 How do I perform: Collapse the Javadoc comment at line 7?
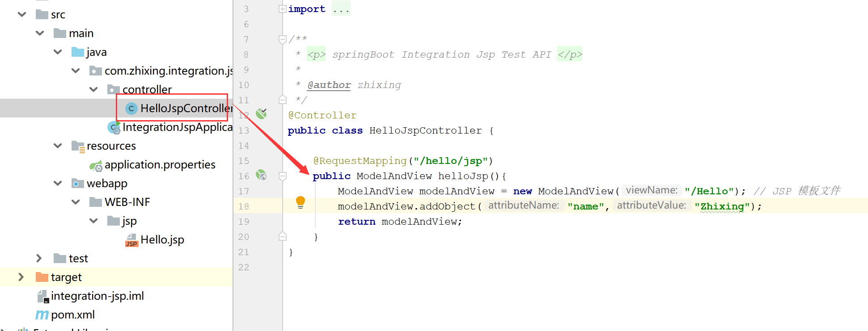[x=283, y=40]
